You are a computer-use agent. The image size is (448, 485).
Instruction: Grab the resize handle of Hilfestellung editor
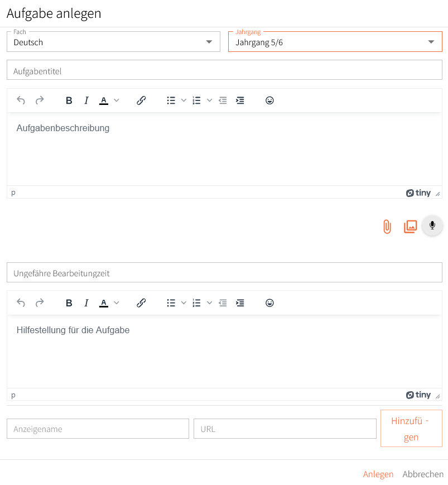pos(438,396)
